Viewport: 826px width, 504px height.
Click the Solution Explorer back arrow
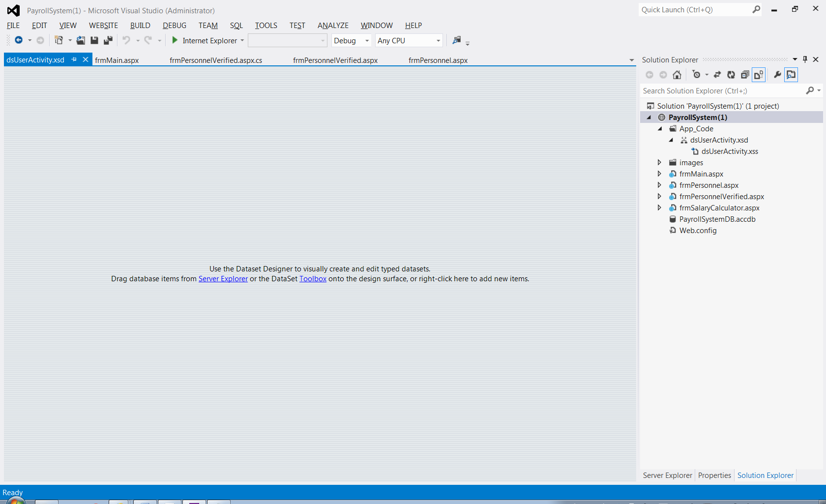[x=649, y=75]
